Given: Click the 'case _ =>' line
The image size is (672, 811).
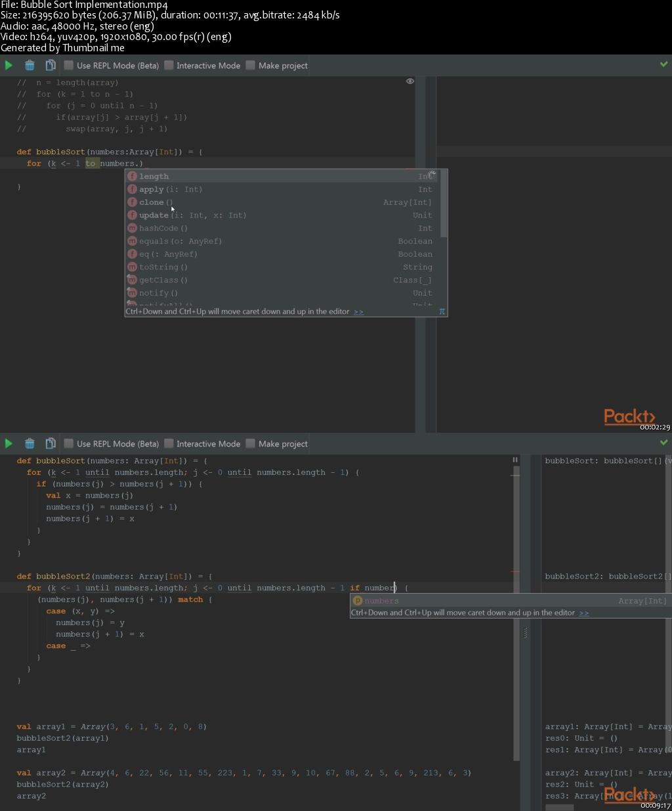Looking at the screenshot, I should (x=68, y=646).
